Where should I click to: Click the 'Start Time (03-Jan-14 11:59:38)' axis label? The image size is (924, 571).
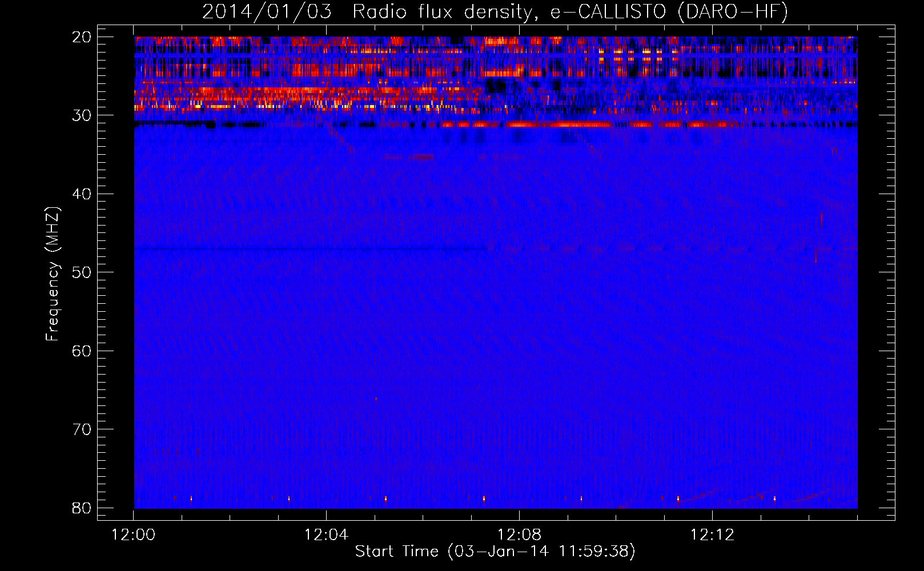click(495, 552)
